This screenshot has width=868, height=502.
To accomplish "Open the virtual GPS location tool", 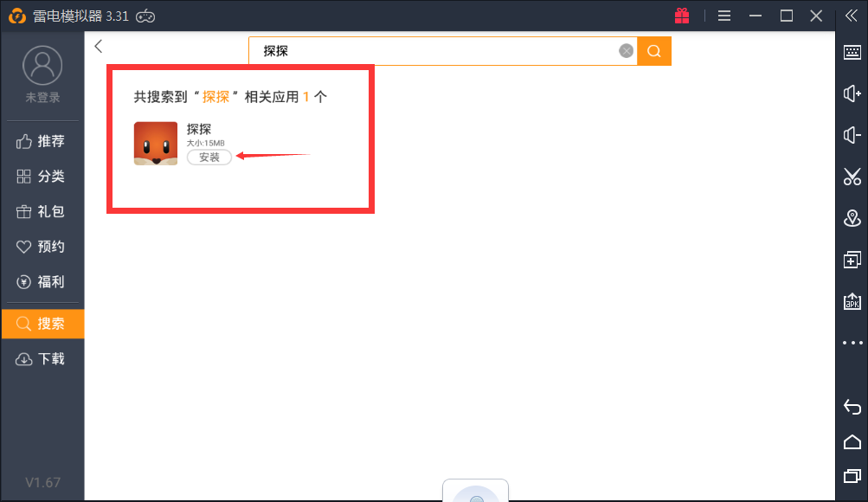I will pos(852,218).
